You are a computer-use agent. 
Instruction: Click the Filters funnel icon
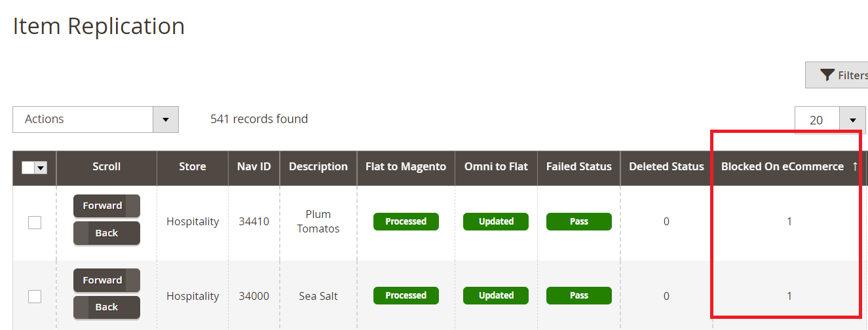(x=827, y=75)
